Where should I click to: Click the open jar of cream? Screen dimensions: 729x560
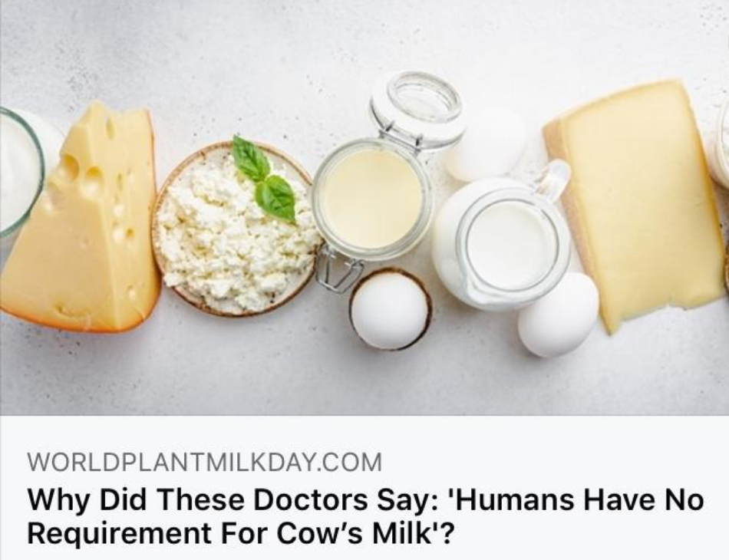point(372,199)
